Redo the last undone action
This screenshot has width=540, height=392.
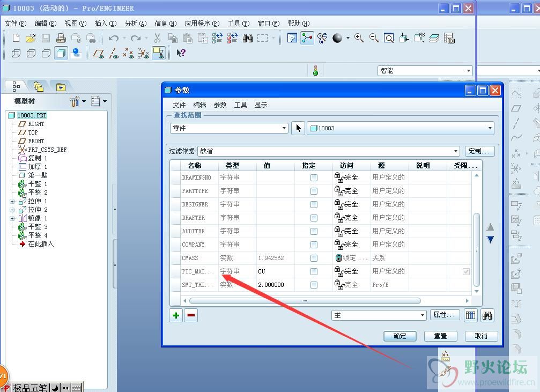[x=135, y=38]
